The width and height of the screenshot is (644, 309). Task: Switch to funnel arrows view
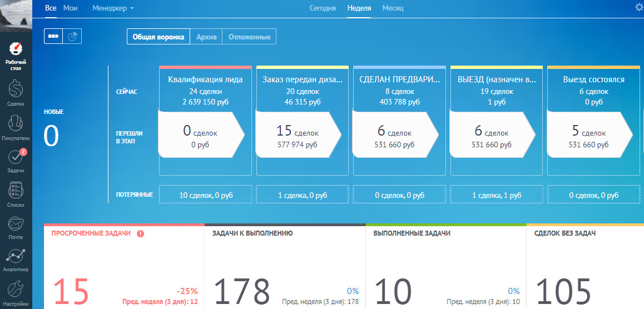click(53, 36)
